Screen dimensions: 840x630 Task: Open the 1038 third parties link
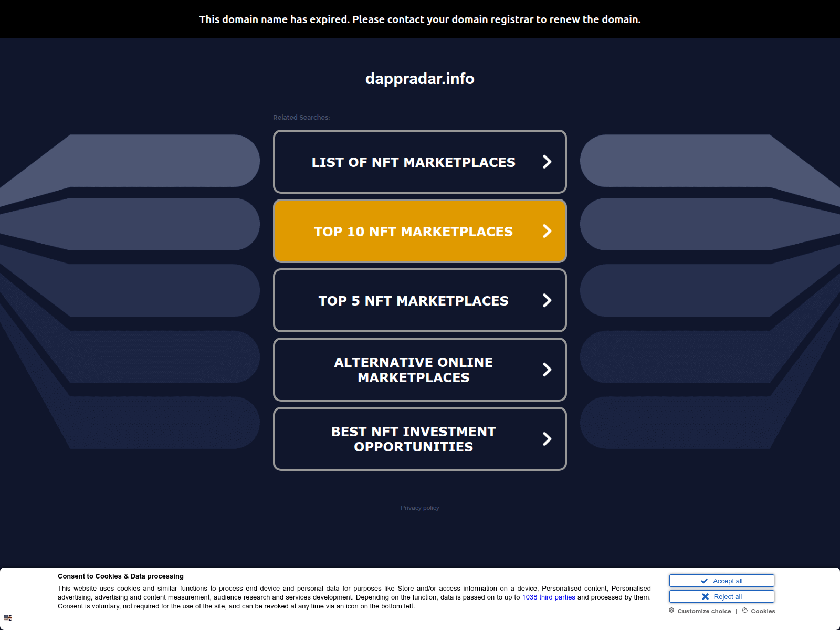pos(549,597)
